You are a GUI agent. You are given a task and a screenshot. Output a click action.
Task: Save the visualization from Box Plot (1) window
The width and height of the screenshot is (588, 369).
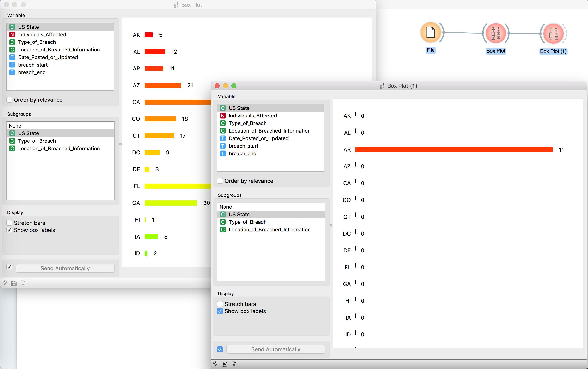coord(224,364)
